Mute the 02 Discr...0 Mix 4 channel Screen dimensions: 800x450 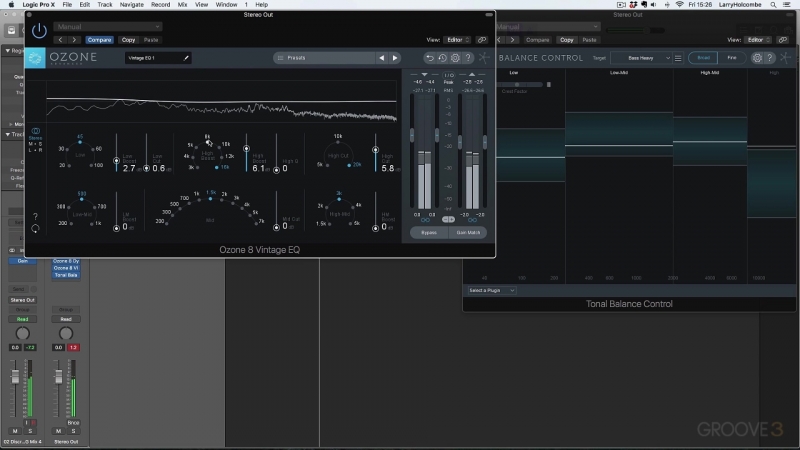click(15, 431)
